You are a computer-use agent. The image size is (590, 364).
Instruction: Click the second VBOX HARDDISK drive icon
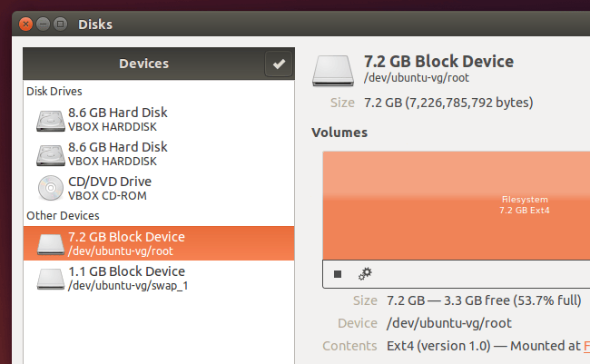pos(50,153)
